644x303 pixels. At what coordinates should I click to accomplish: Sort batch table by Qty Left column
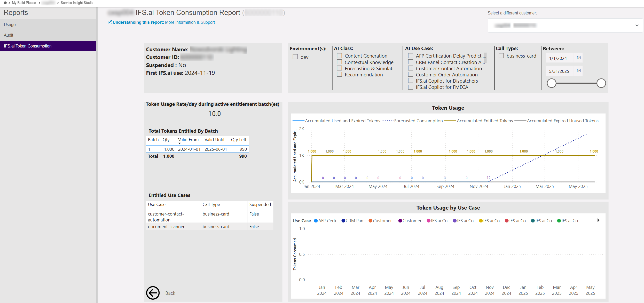pyautogui.click(x=239, y=140)
